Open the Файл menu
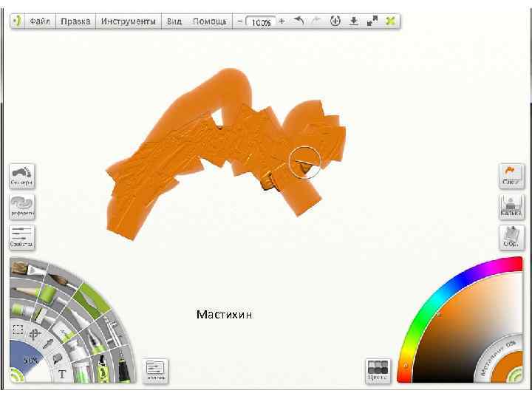Viewport: 532px width, 399px height. tap(40, 21)
